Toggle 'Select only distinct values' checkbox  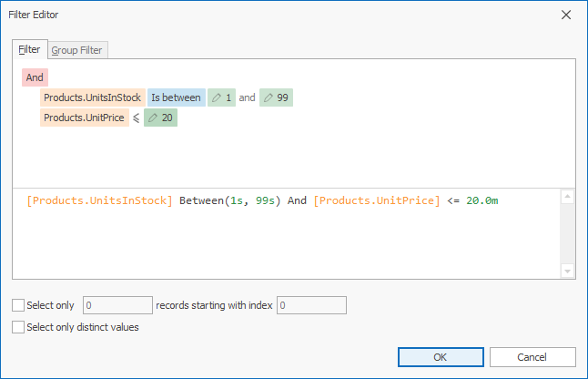pyautogui.click(x=19, y=327)
